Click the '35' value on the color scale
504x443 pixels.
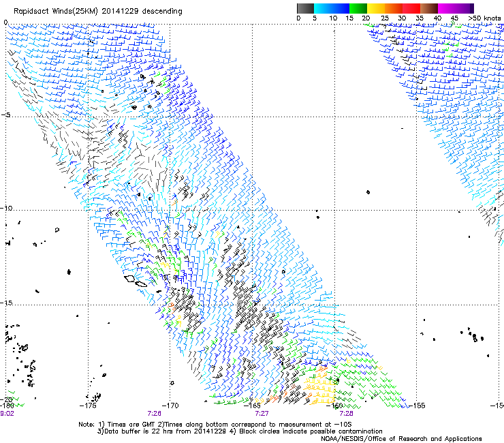(x=420, y=18)
